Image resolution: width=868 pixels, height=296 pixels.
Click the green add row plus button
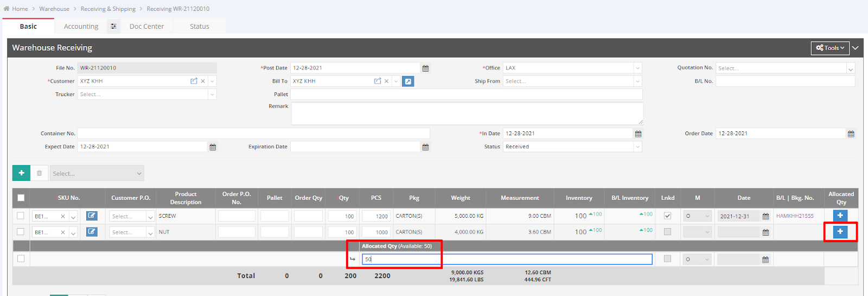[21, 173]
